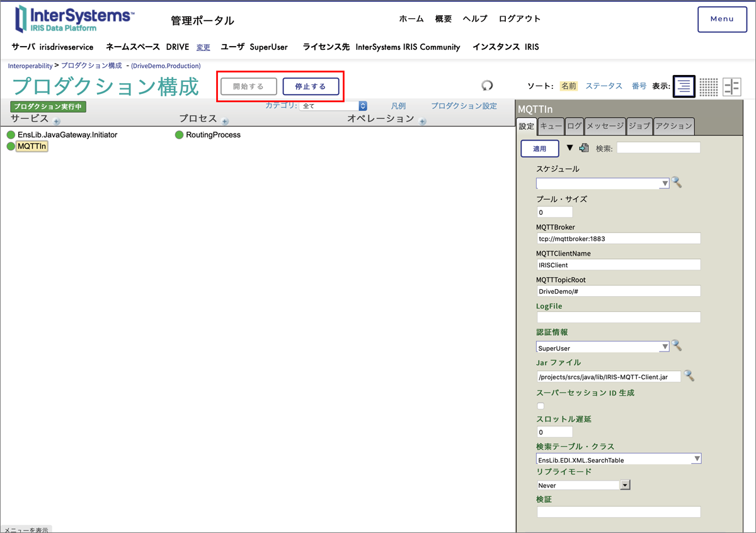Image resolution: width=756 pixels, height=533 pixels.
Task: Open the 概要 link
Action: click(444, 19)
